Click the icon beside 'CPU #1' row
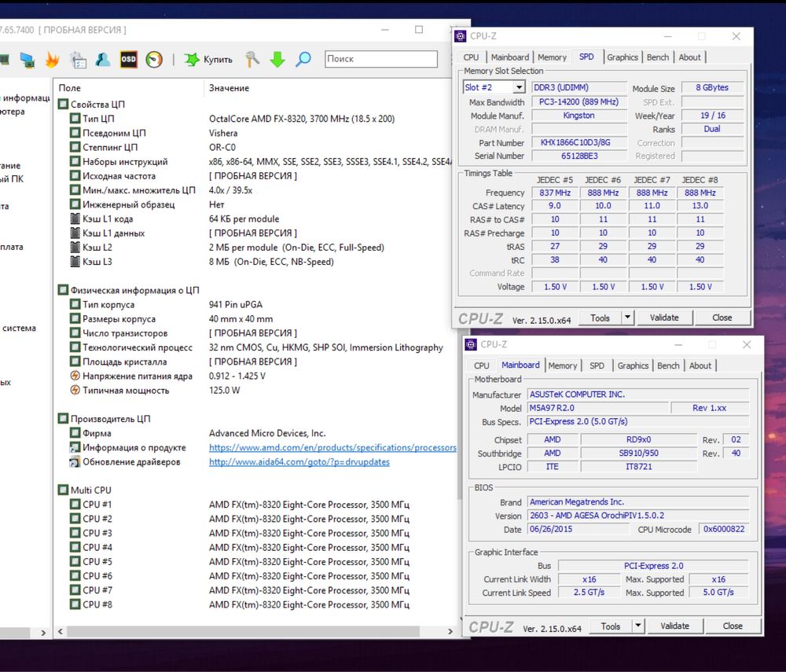The image size is (786, 672). (x=75, y=505)
